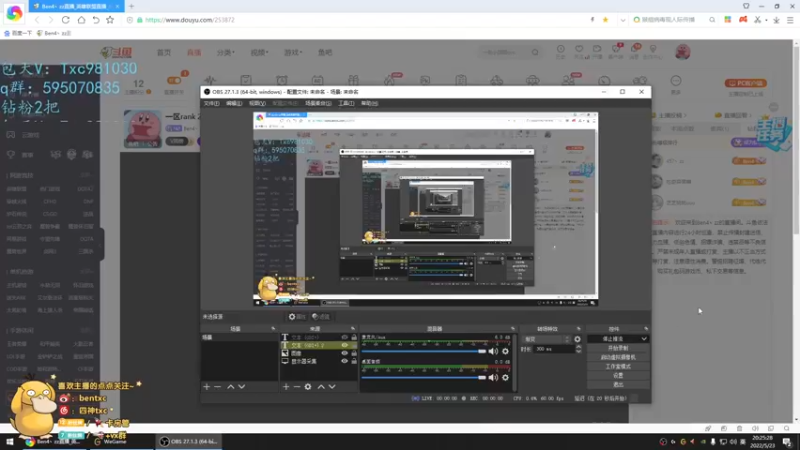Click 开始录制 start recording button

tap(618, 348)
